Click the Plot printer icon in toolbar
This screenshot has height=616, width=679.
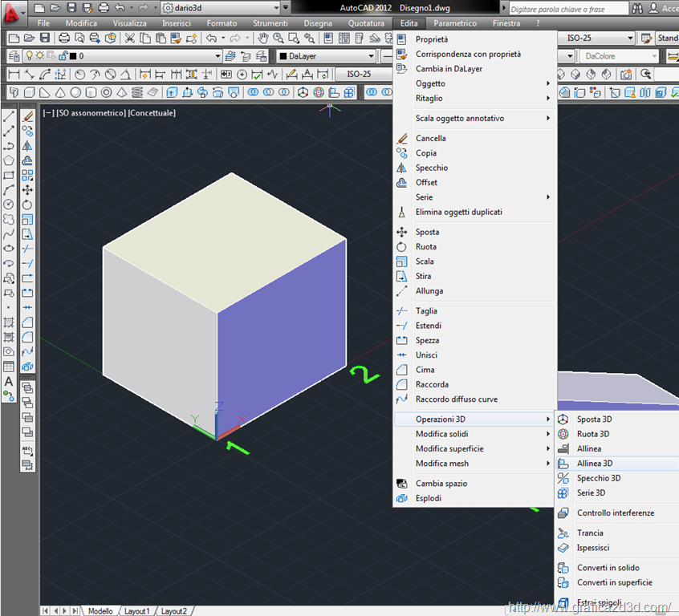[x=63, y=38]
